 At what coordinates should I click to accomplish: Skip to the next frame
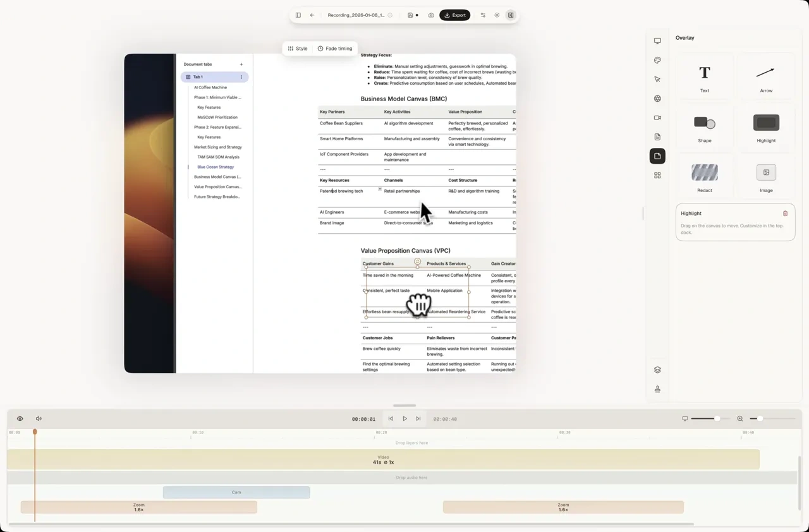click(x=418, y=419)
